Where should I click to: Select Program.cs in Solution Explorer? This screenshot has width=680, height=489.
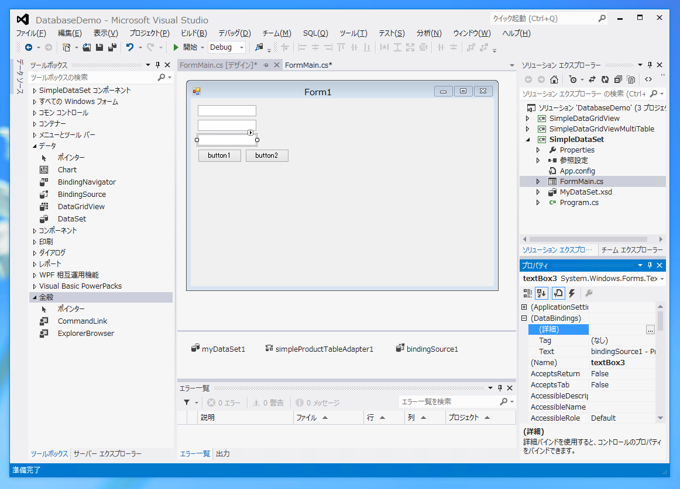[579, 202]
